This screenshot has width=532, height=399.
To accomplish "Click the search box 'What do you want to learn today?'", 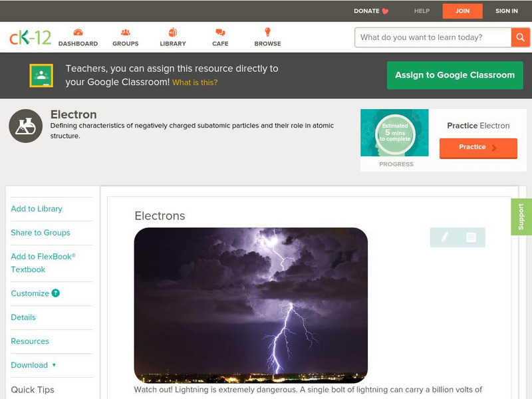I will point(433,37).
